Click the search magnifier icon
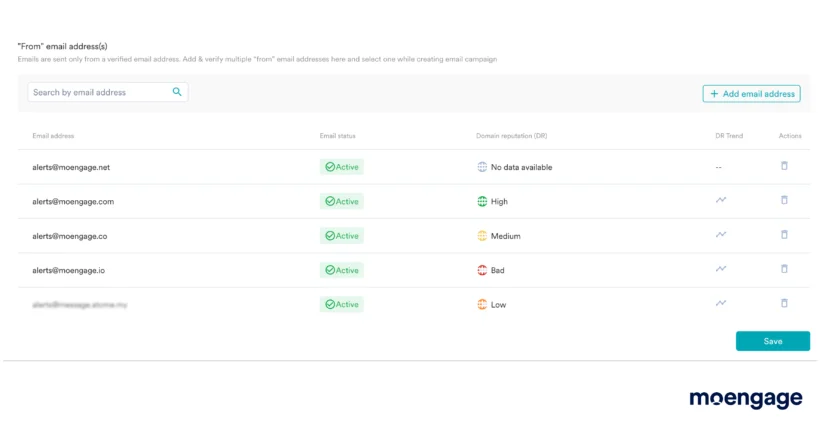The image size is (832, 435). 177,92
